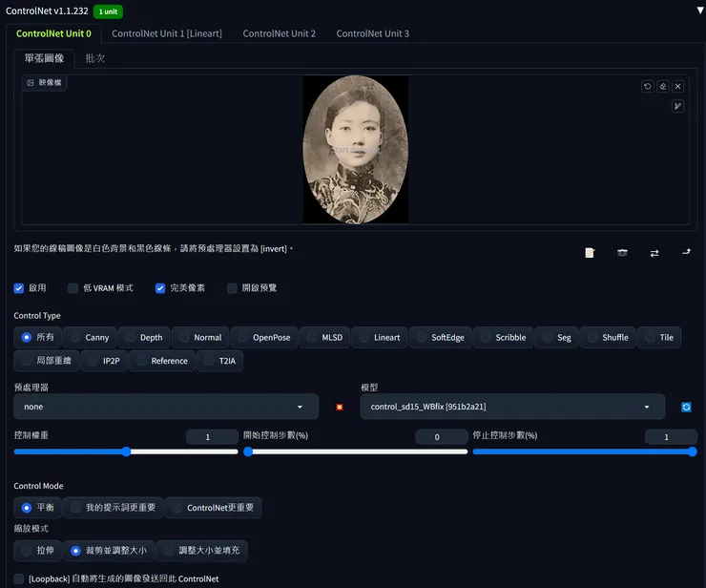Select ControlNet更重要 control mode
Image resolution: width=706 pixels, height=588 pixels.
213,508
